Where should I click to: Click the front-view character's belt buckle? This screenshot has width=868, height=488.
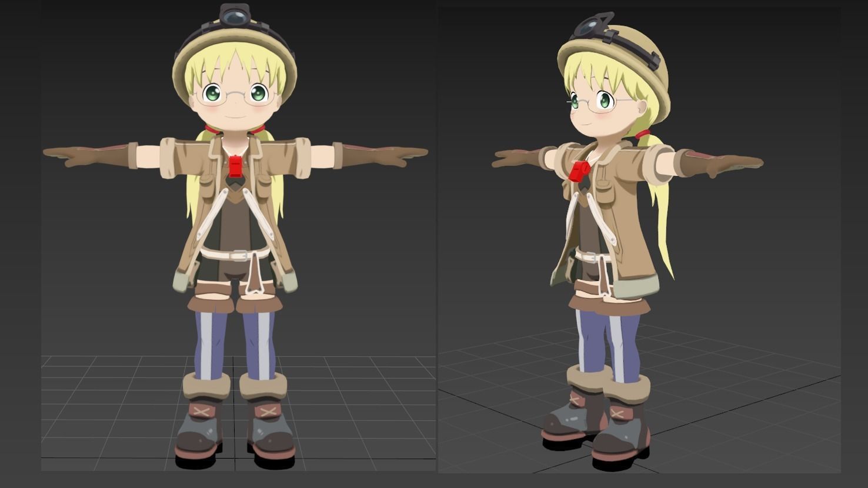coord(239,256)
